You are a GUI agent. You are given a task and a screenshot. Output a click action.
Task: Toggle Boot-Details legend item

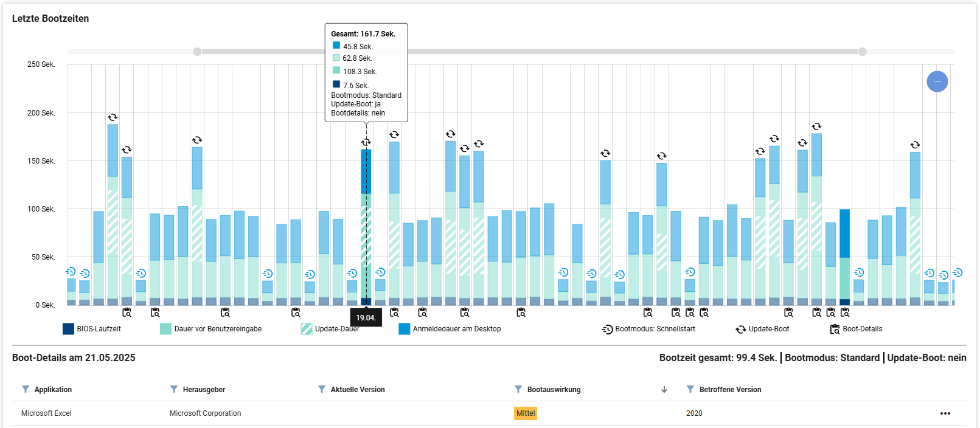point(856,329)
